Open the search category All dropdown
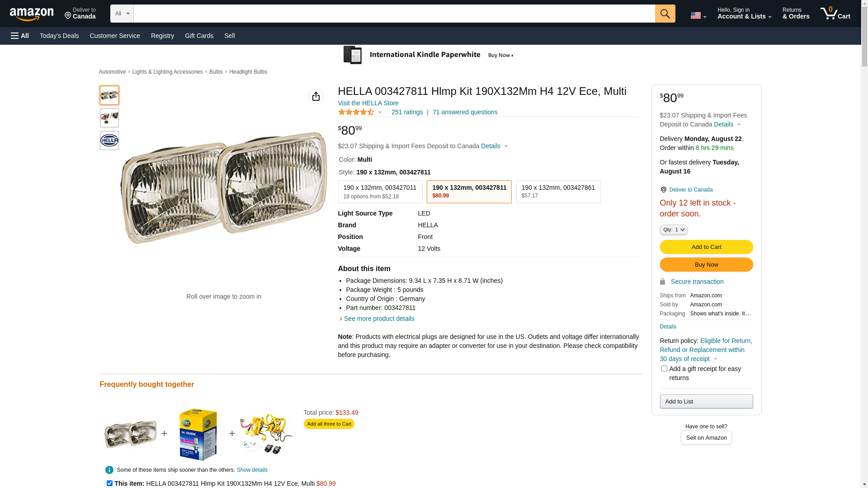 [122, 14]
